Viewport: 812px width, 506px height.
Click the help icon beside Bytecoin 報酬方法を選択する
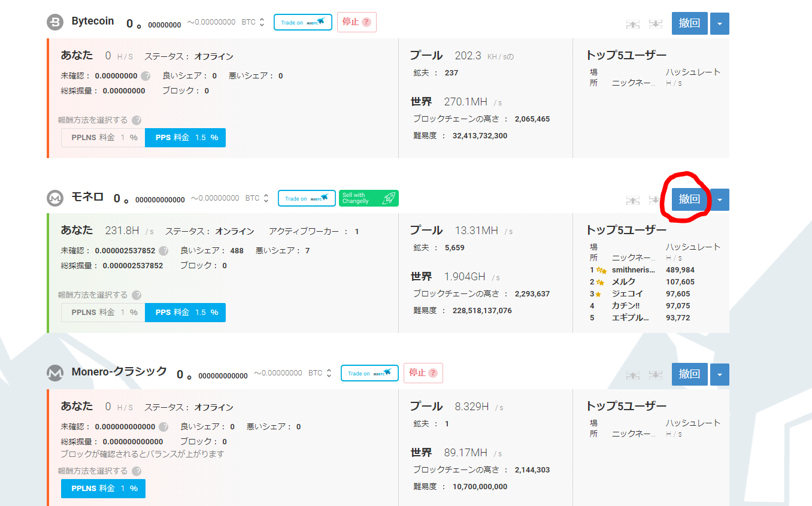137,120
